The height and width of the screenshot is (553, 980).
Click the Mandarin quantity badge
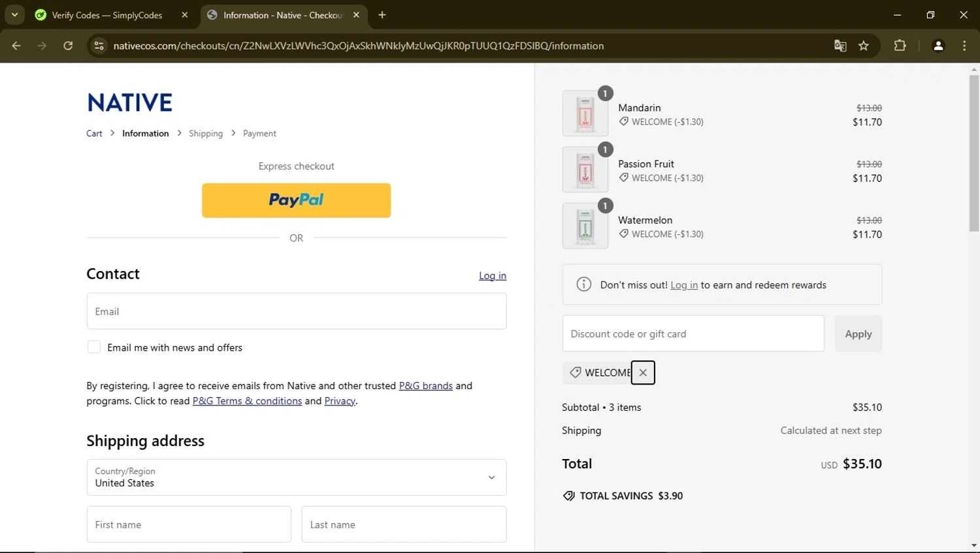coord(605,93)
